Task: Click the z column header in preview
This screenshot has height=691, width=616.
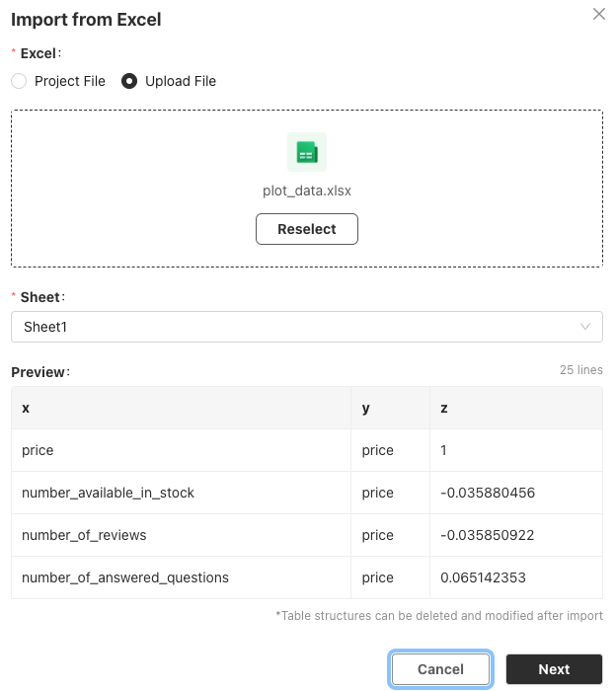Action: pyautogui.click(x=445, y=408)
